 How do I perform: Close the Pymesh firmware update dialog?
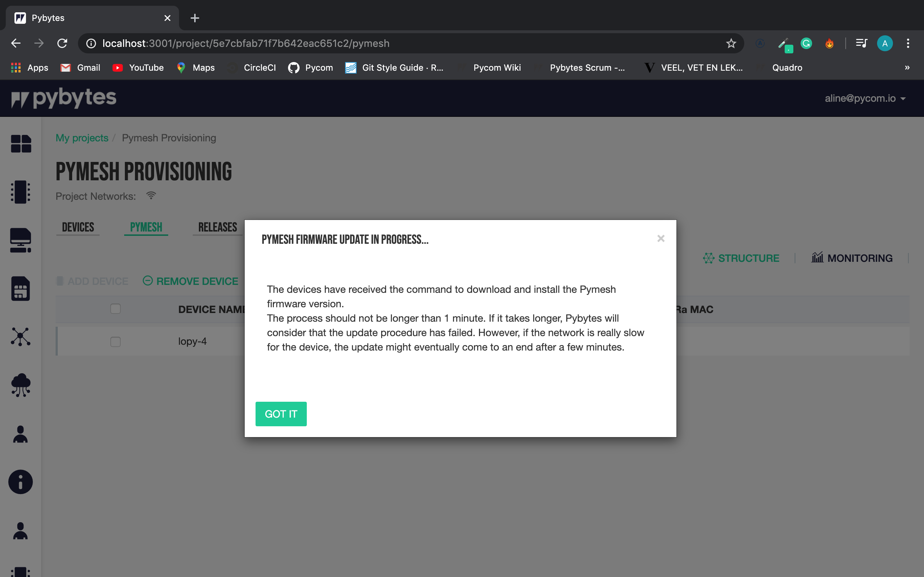click(661, 239)
